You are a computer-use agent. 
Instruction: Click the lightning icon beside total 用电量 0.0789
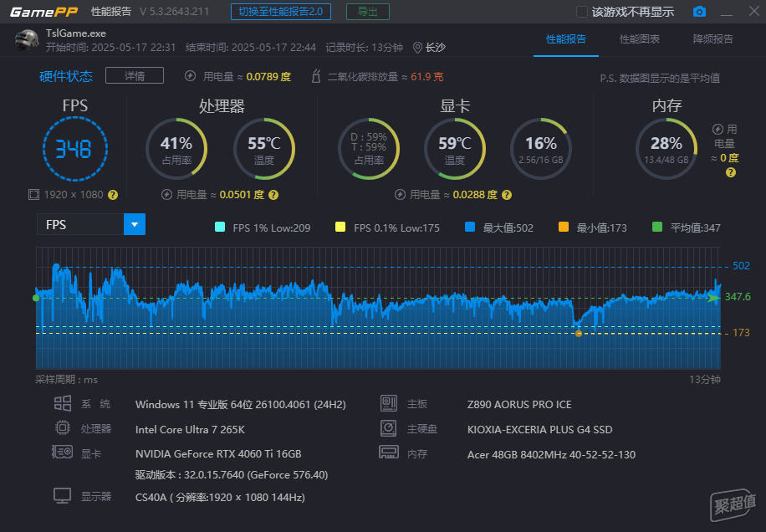[x=190, y=76]
